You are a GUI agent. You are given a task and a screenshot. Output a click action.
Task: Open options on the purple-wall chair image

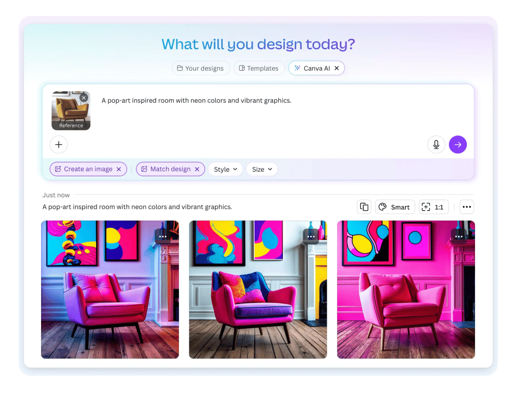tap(162, 237)
